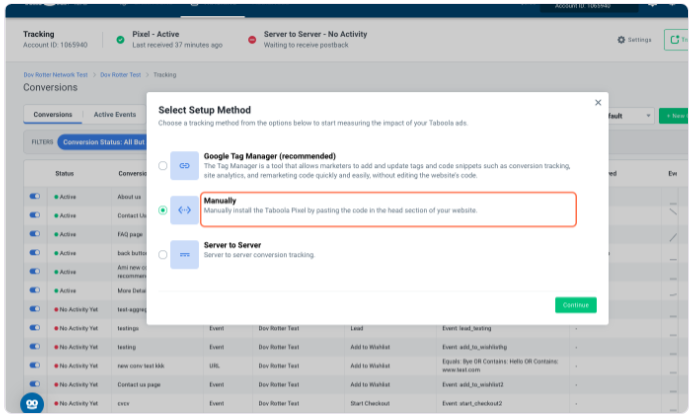Click the green New conversion button
This screenshot has height=419, width=690.
click(x=674, y=116)
